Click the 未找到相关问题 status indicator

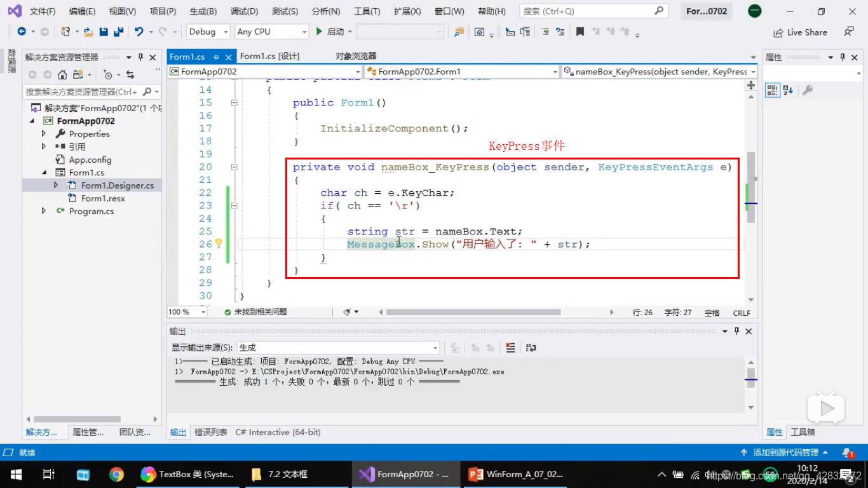click(255, 312)
